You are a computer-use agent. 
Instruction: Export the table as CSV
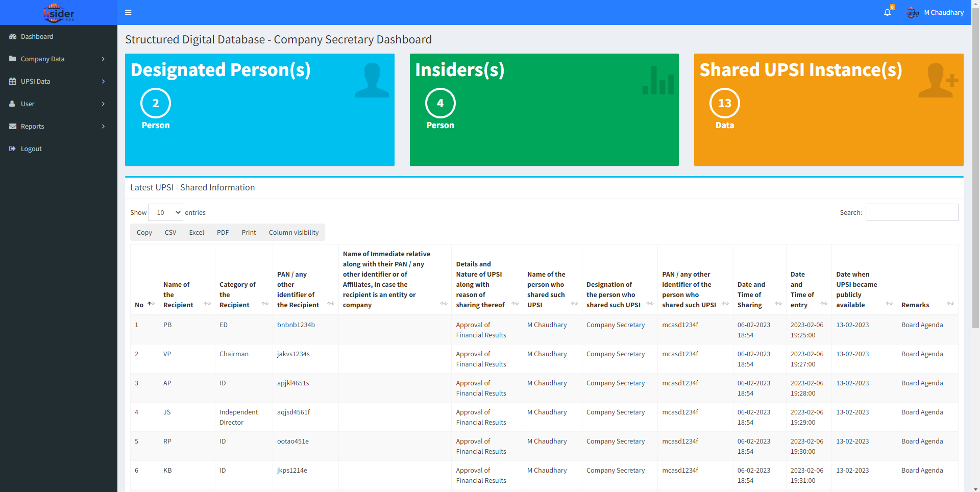coord(170,232)
